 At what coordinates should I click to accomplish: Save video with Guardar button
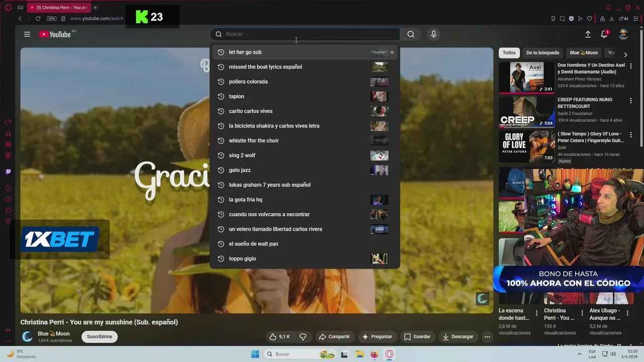(418, 336)
